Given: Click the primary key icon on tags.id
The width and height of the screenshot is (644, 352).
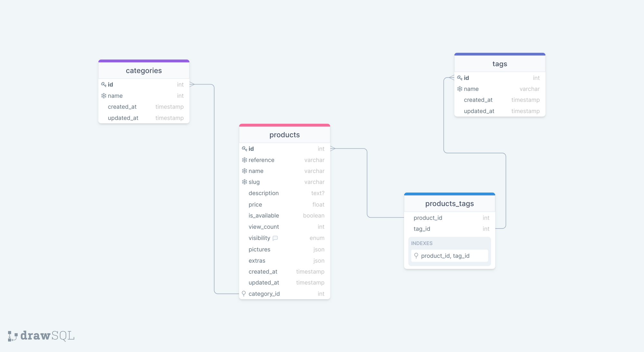Looking at the screenshot, I should coord(459,78).
